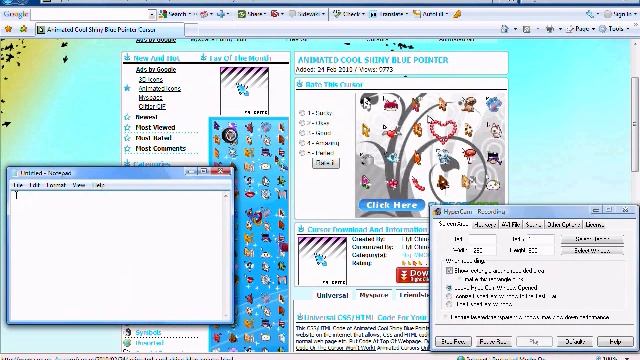Click the Google toolbar Search button
The image size is (640, 360).
[172, 14]
